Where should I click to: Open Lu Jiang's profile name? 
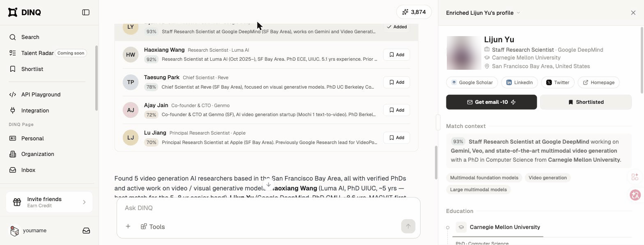(155, 133)
